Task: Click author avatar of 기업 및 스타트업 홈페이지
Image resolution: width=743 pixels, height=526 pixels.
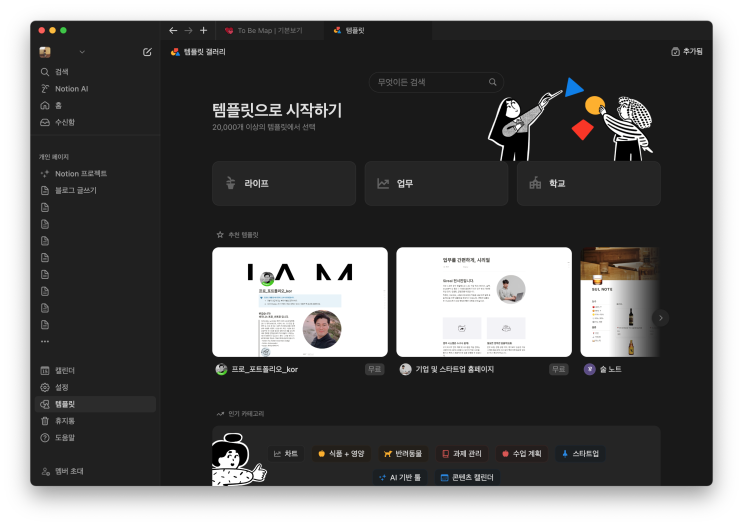Action: [x=405, y=369]
